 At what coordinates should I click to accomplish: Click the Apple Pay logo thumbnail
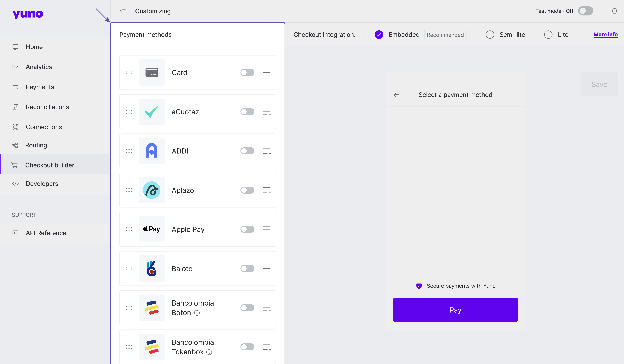pyautogui.click(x=152, y=229)
